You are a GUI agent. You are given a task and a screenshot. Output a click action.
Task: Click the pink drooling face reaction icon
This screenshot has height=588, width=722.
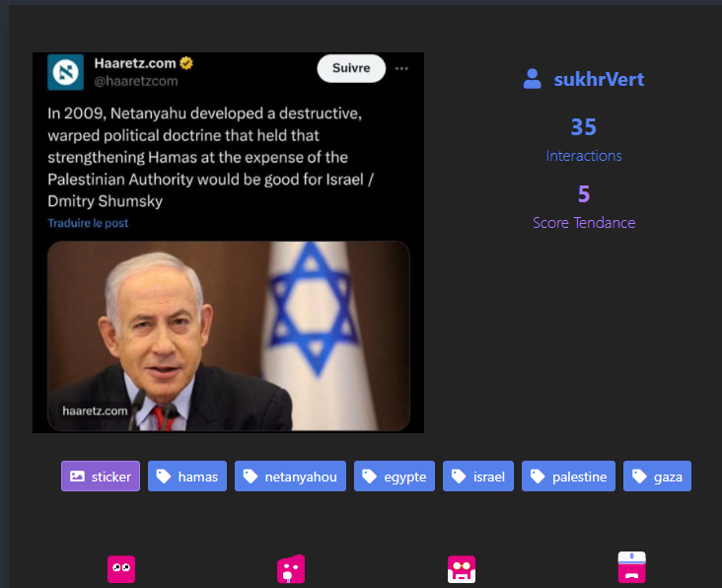[291, 569]
